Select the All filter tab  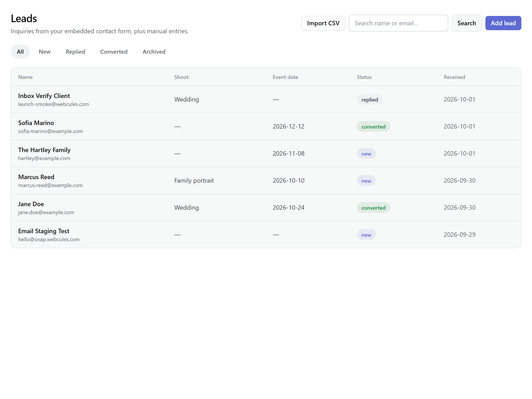pos(20,51)
